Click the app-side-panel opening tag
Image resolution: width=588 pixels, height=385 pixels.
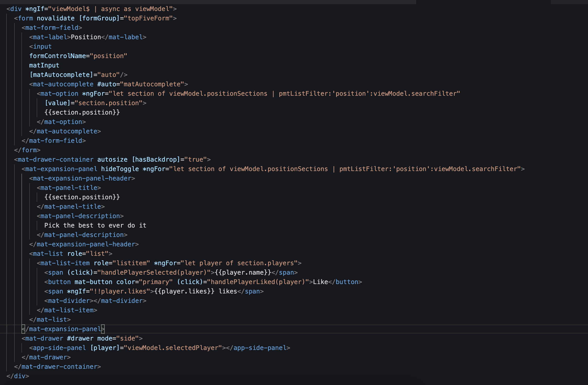(59, 348)
